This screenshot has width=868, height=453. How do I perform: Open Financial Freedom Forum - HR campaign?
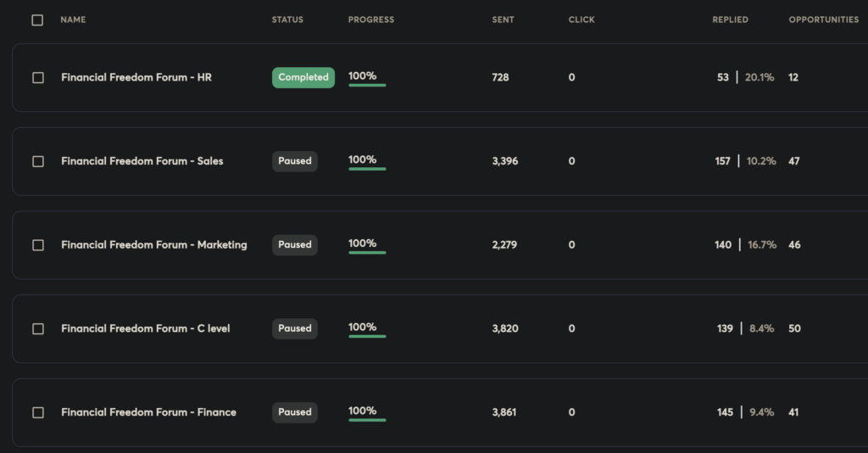(x=136, y=77)
